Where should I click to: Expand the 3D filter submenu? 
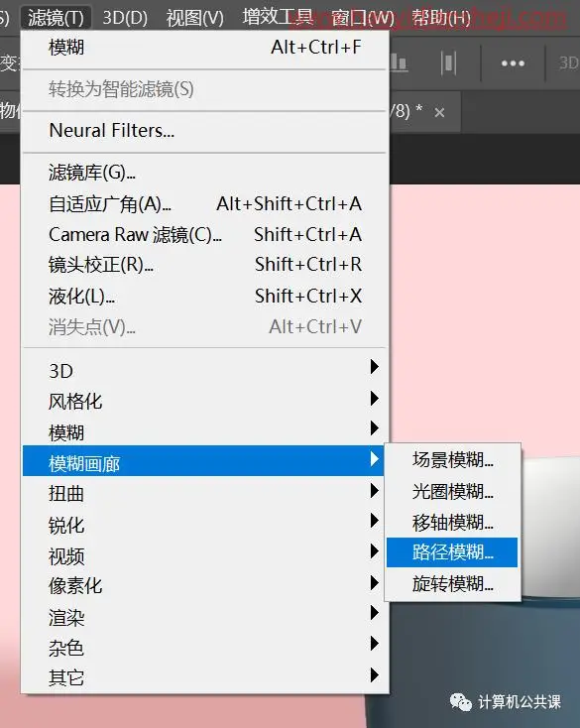coord(204,371)
